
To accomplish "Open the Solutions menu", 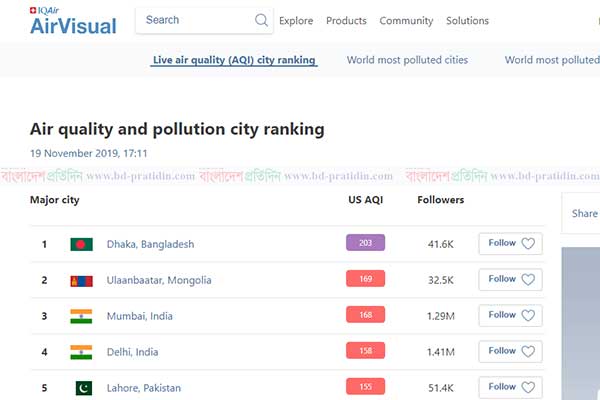I will tap(467, 21).
